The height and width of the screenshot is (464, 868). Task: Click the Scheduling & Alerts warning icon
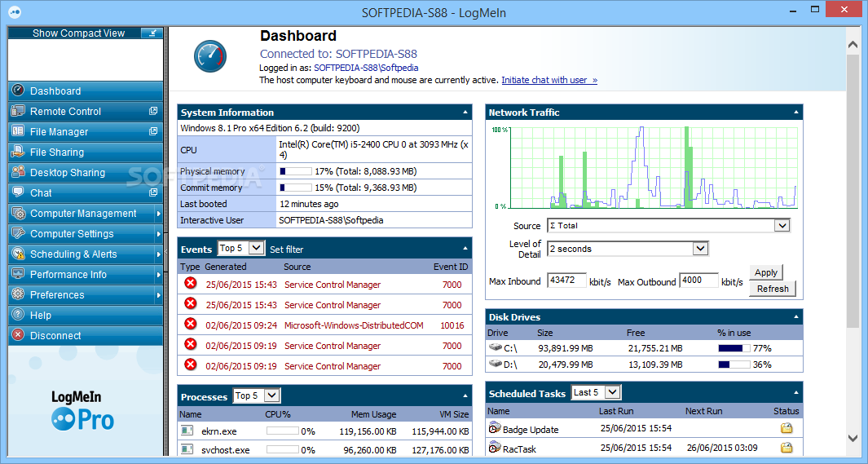pyautogui.click(x=18, y=254)
